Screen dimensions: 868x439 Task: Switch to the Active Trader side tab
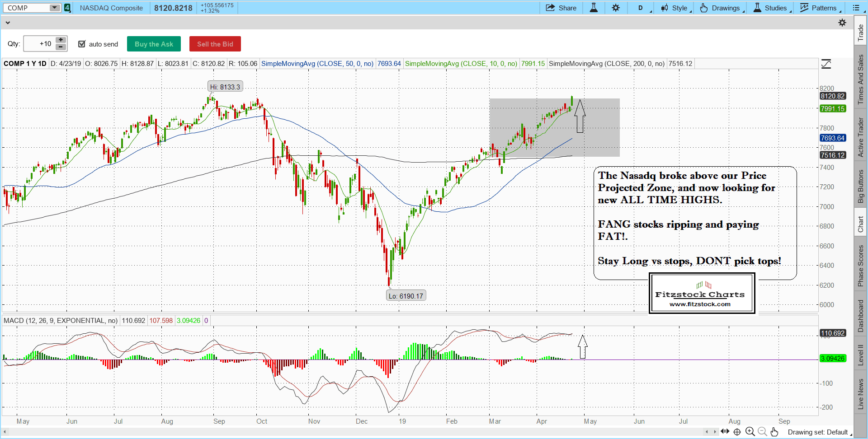pos(861,137)
